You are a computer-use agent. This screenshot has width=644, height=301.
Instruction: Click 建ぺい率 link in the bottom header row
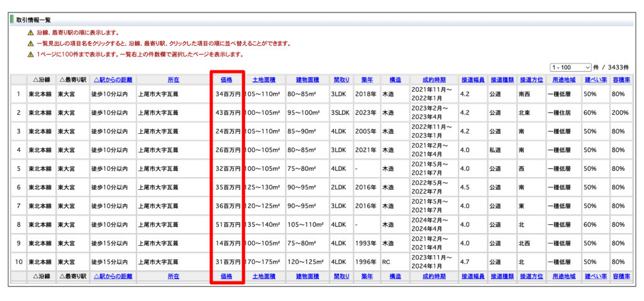pos(595,276)
